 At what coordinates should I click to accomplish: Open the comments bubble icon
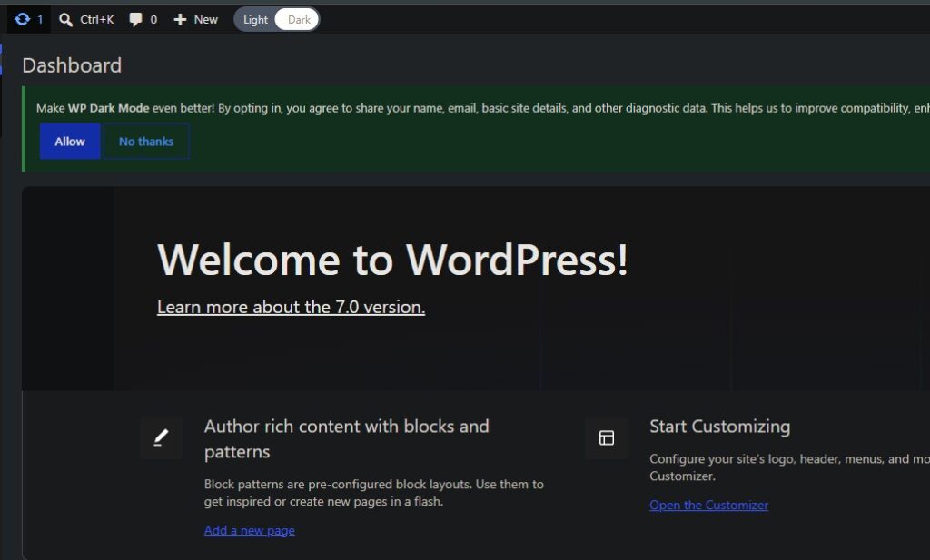143,20
